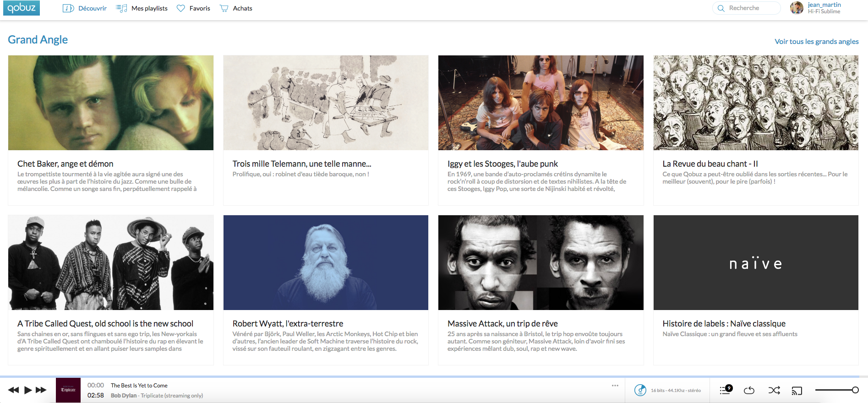Screen dimensions: 868x403
Task: Click the Telemann 'Prolifique, oui' description
Action: click(x=301, y=174)
